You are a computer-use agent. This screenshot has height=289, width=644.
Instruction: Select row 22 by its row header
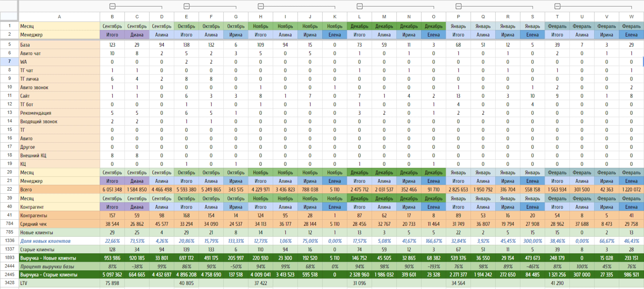click(x=9, y=189)
